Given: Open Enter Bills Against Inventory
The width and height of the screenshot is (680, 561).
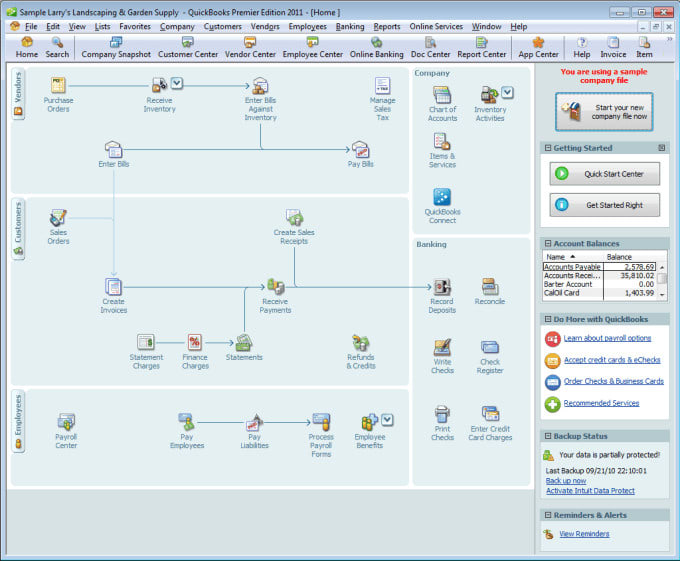Looking at the screenshot, I should [260, 86].
